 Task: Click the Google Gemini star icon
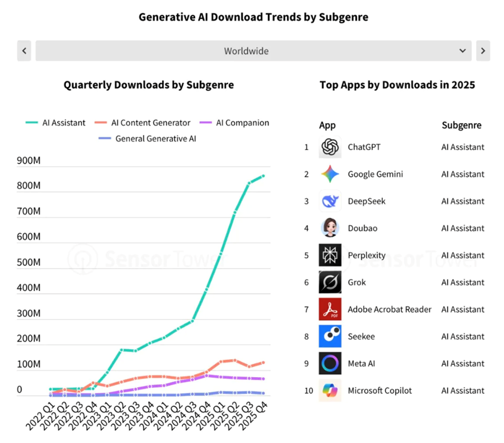[330, 174]
